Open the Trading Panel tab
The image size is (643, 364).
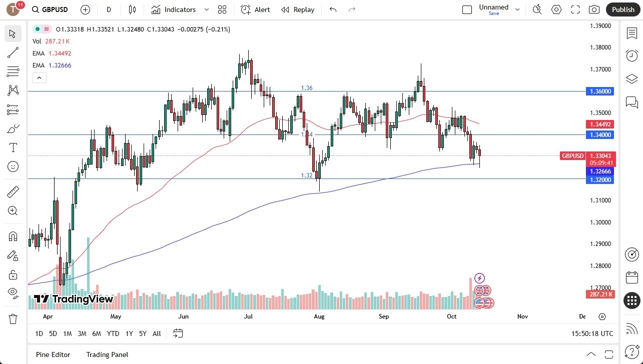click(x=107, y=354)
